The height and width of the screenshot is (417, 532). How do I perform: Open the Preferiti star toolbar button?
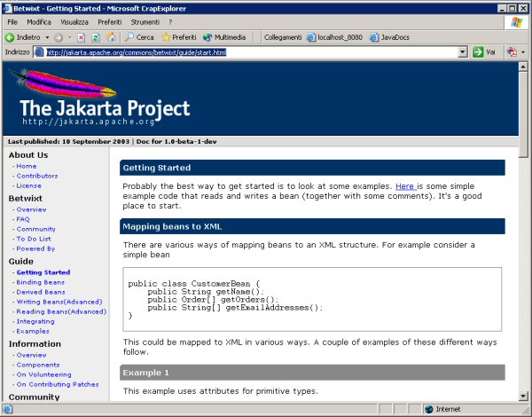179,37
